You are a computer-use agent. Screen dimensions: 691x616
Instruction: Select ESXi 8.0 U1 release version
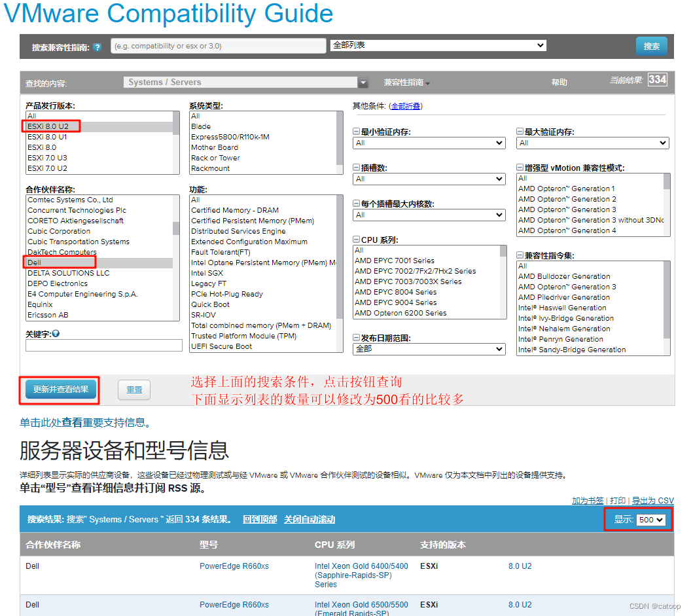pos(99,137)
